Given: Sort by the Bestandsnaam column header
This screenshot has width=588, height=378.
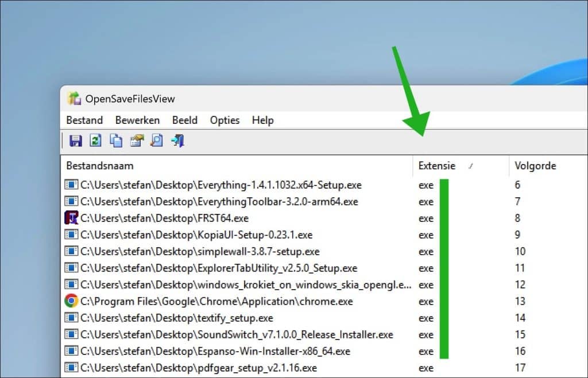Looking at the screenshot, I should pyautogui.click(x=237, y=166).
